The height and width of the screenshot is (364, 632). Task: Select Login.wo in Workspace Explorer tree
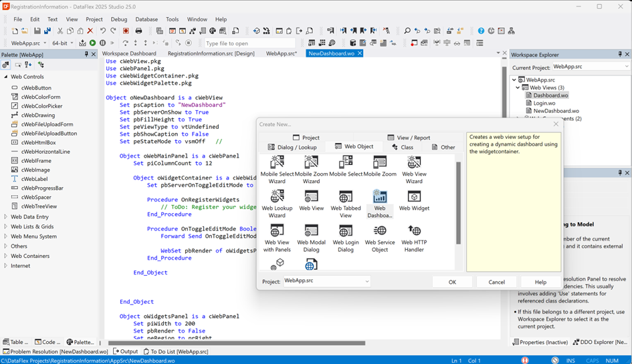point(544,103)
